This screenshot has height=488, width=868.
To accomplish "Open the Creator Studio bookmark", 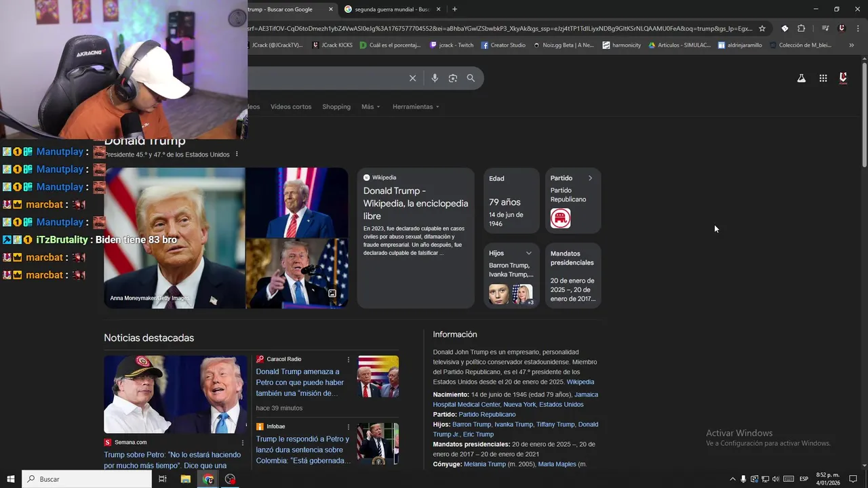I will 503,45.
